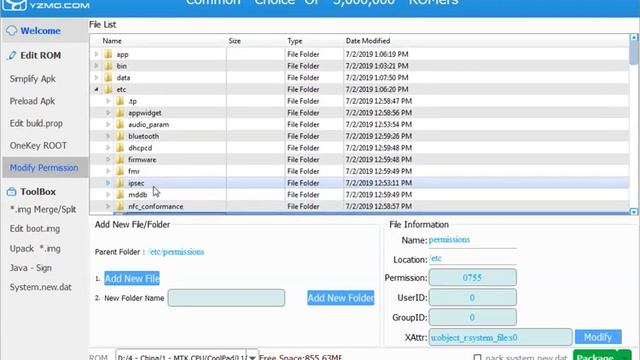
Task: Click the Permission 0755 field
Action: tap(472, 278)
